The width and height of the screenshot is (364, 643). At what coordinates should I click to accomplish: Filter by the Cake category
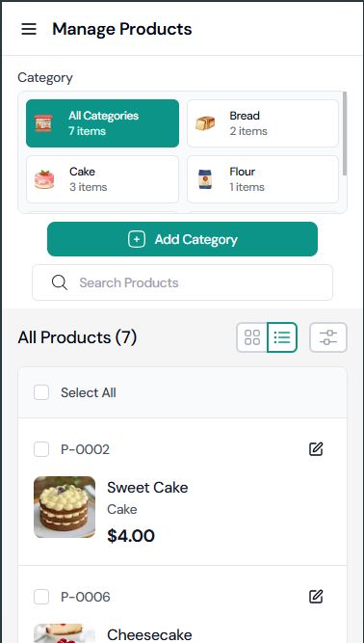tap(102, 179)
